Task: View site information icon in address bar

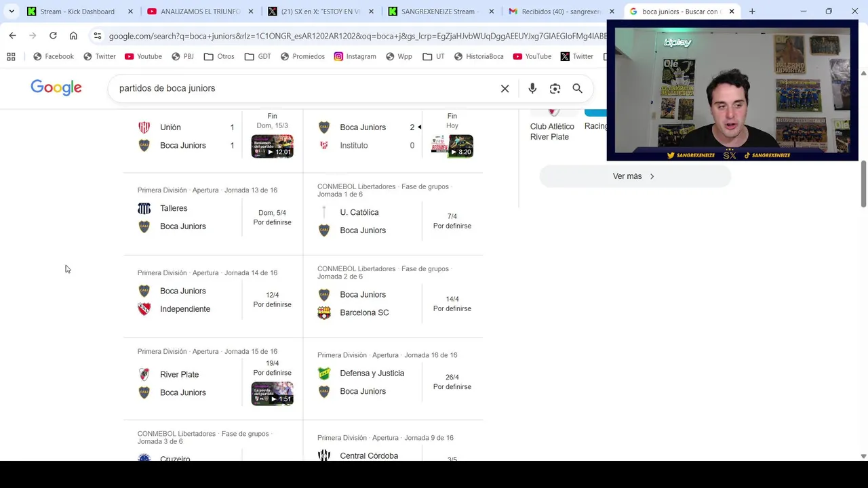Action: click(x=98, y=36)
